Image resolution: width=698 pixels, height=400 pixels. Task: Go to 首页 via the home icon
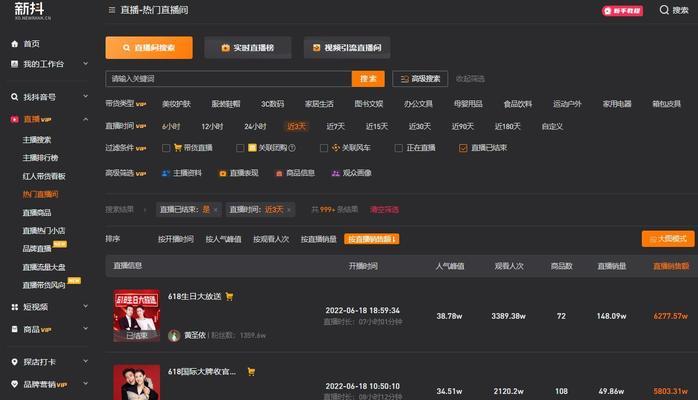[15, 44]
